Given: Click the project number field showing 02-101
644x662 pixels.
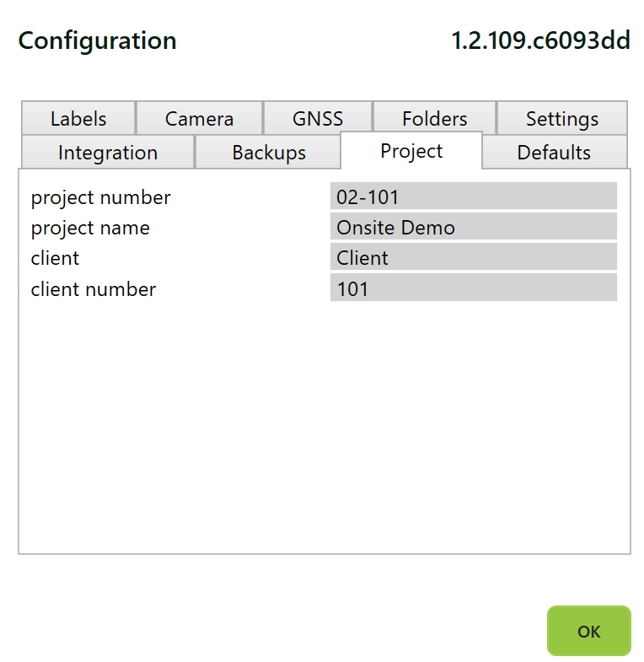Looking at the screenshot, I should point(473,197).
